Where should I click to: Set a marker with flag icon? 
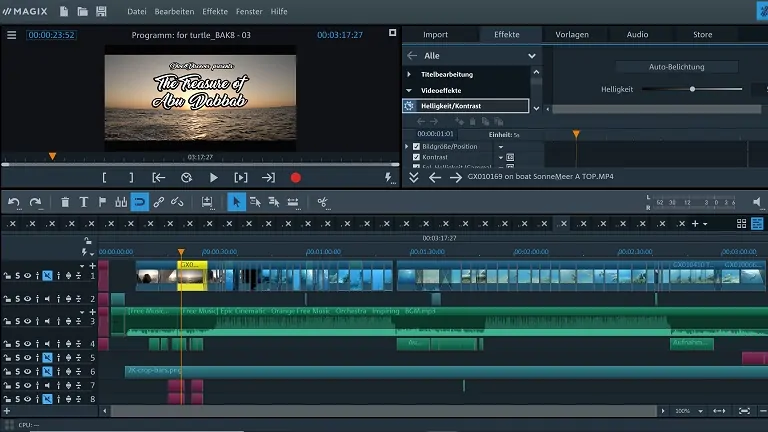(x=102, y=202)
